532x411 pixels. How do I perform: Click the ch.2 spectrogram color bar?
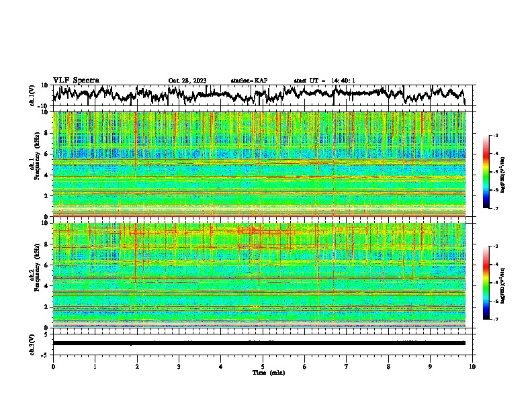point(486,283)
